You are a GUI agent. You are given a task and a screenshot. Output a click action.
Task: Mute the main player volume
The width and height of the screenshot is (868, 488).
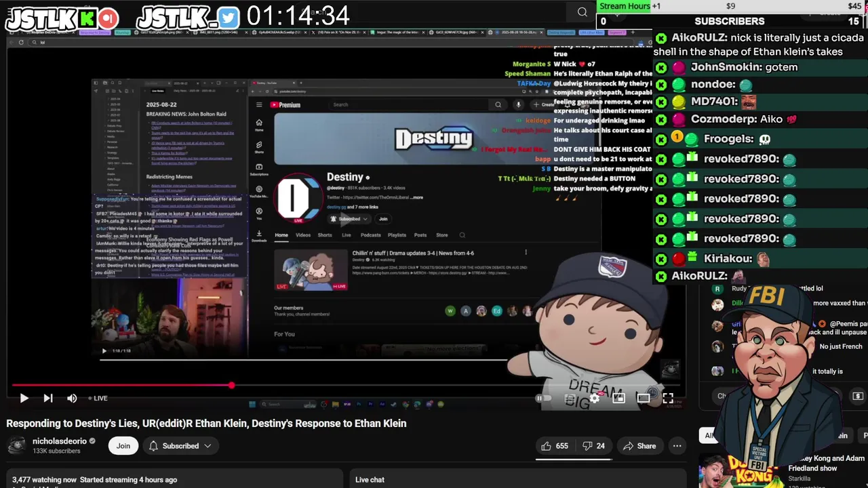pyautogui.click(x=72, y=399)
